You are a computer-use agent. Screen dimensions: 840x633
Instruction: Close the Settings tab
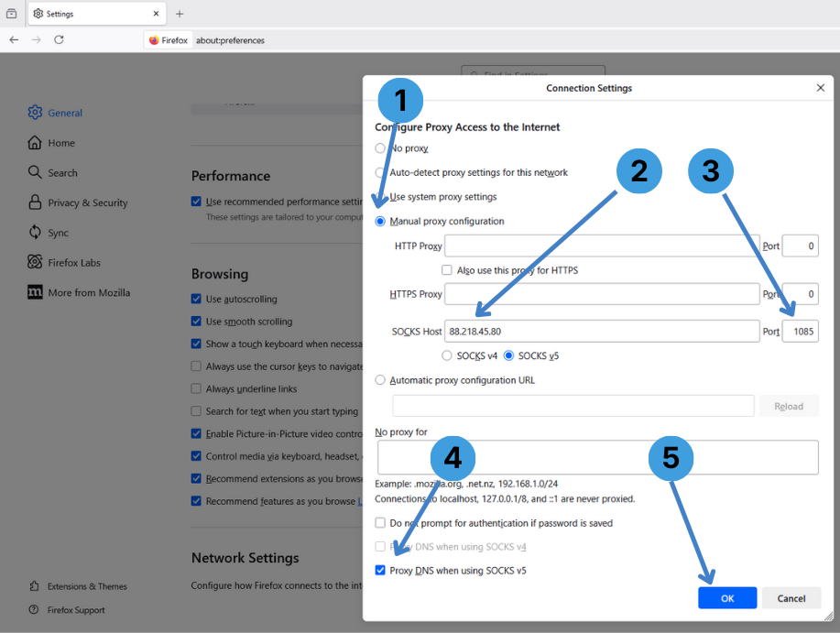point(156,14)
